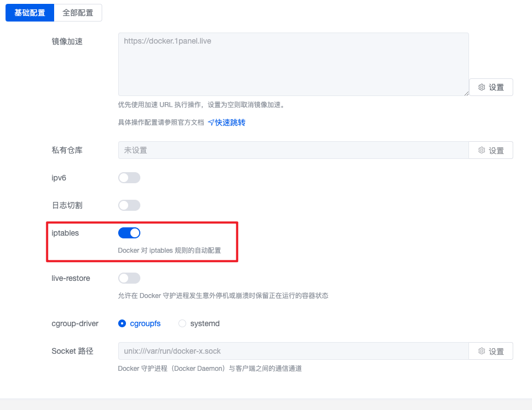Screen dimensions: 532x410
Task: Turn on the 日志切割 toggle
Action: tap(129, 205)
